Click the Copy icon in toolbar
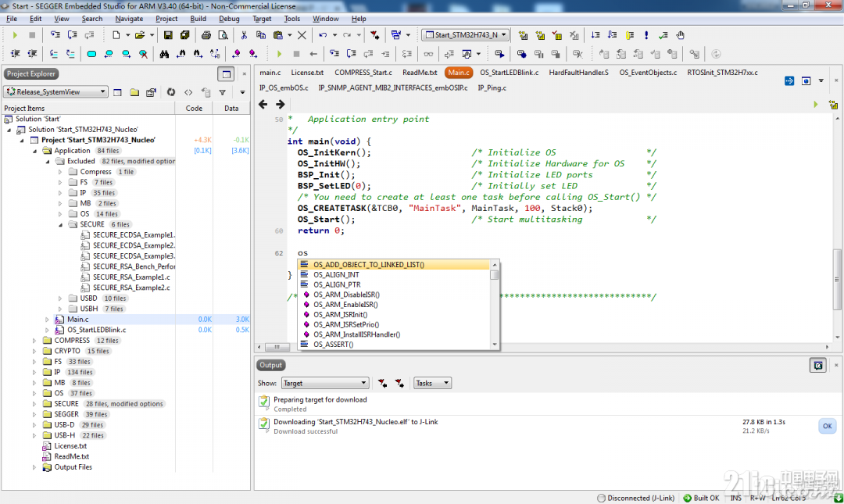Screen dimensions: 844x504 [x=261, y=35]
